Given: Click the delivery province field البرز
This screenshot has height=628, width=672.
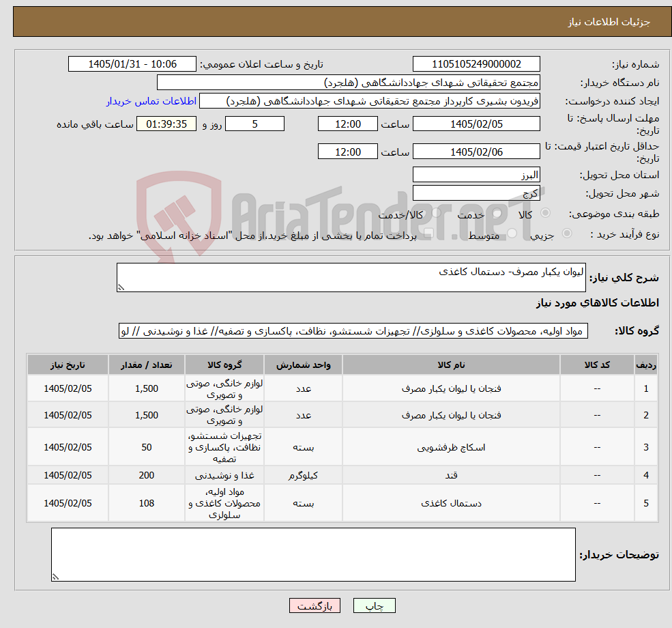Looking at the screenshot, I should 476,175.
